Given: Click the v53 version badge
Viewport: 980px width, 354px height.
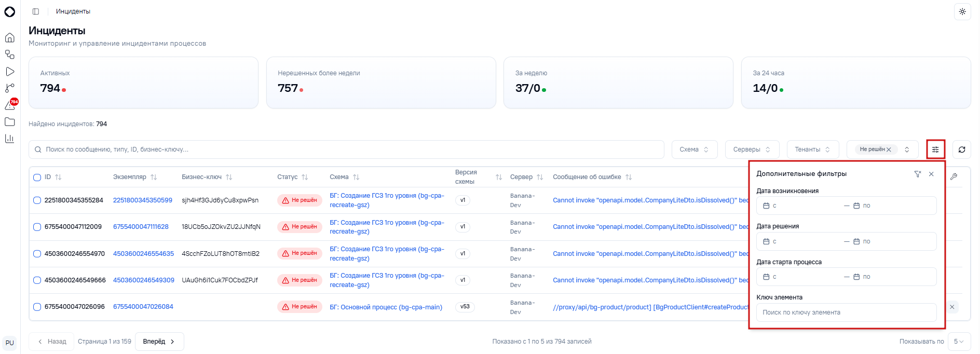Looking at the screenshot, I should tap(465, 307).
